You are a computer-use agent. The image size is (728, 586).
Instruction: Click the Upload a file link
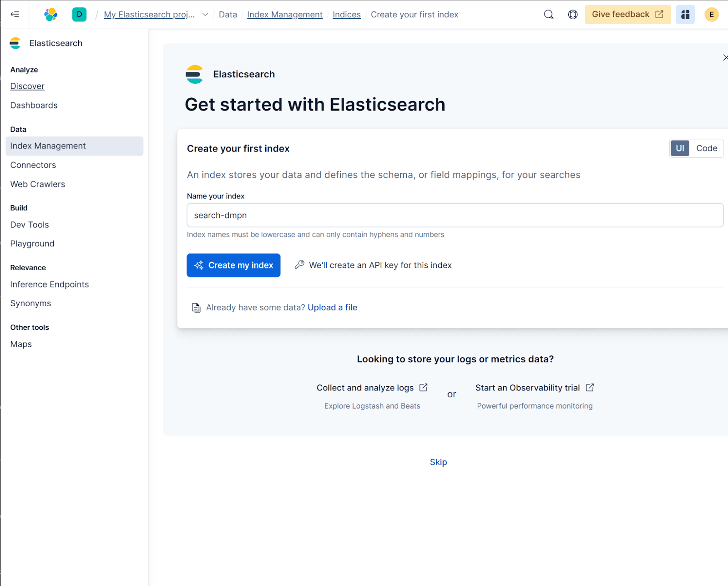click(x=332, y=308)
